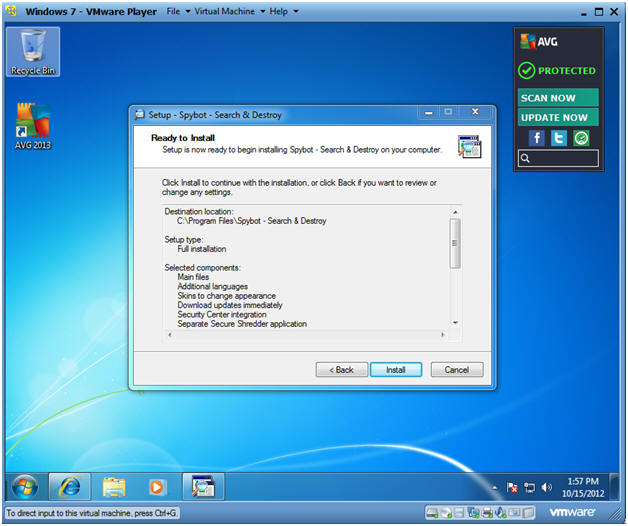Click the Windows Start orb
This screenshot has width=628, height=526.
pos(24,487)
